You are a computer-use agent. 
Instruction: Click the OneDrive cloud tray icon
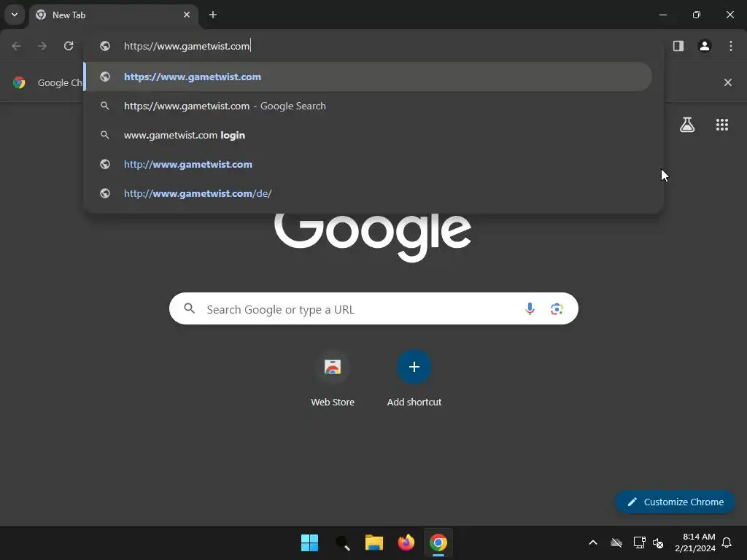[x=616, y=542]
